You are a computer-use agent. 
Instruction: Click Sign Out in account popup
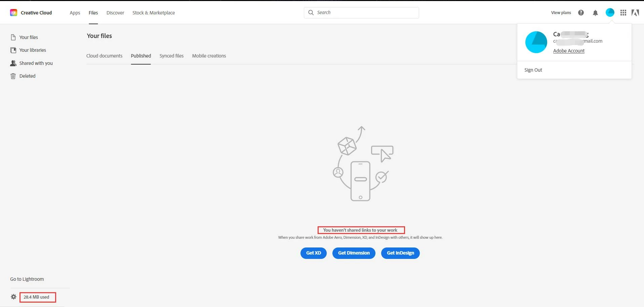533,70
